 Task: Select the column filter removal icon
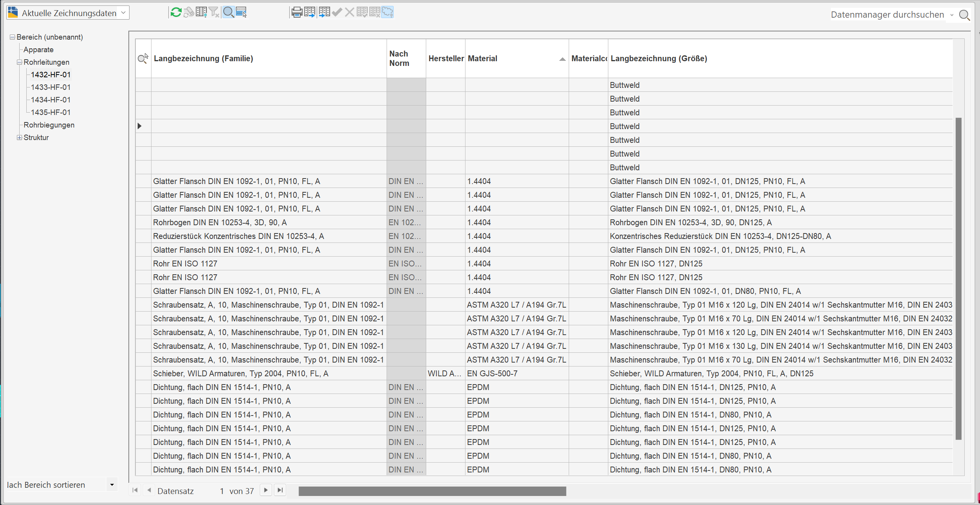click(214, 12)
